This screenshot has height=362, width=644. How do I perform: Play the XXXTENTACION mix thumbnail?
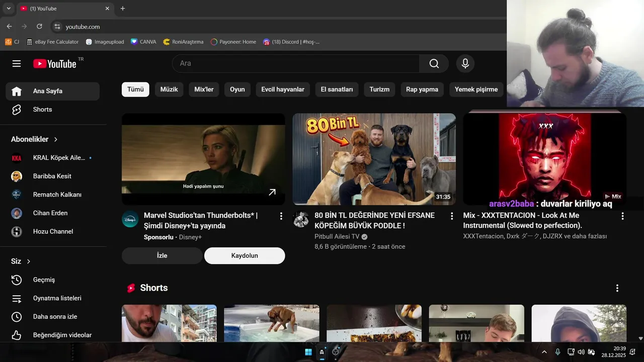pos(545,159)
